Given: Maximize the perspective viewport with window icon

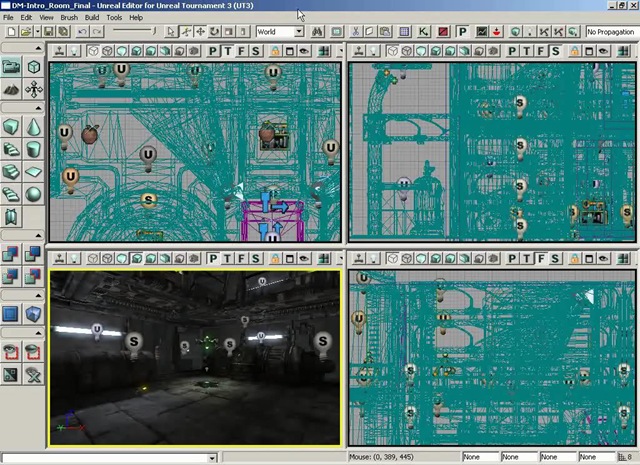Looking at the screenshot, I should [x=290, y=258].
